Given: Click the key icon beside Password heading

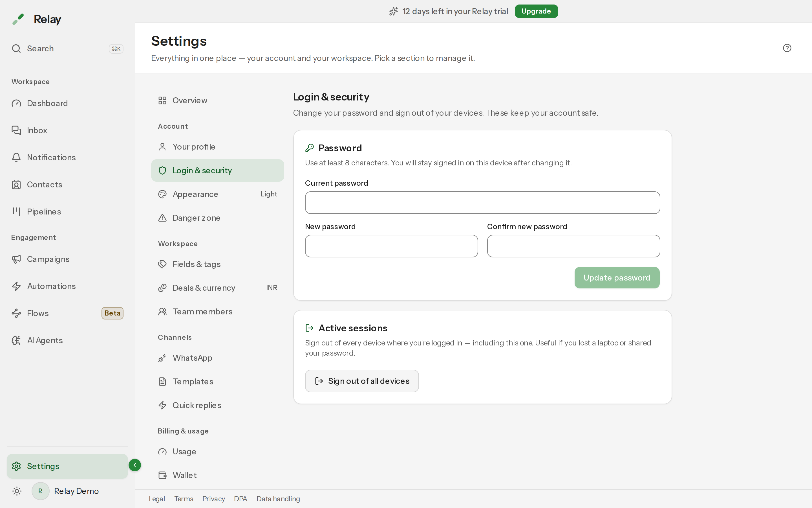Looking at the screenshot, I should click(309, 148).
